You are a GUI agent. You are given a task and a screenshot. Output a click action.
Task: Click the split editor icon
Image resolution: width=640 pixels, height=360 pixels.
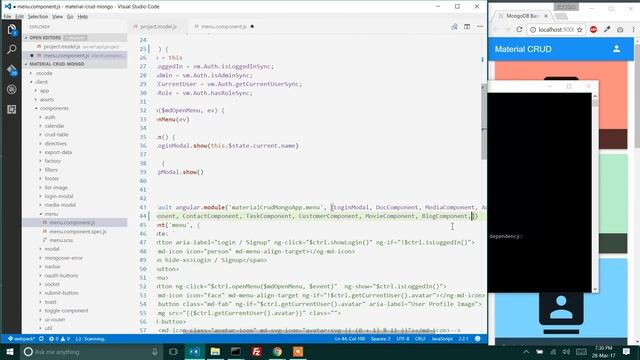pos(467,27)
